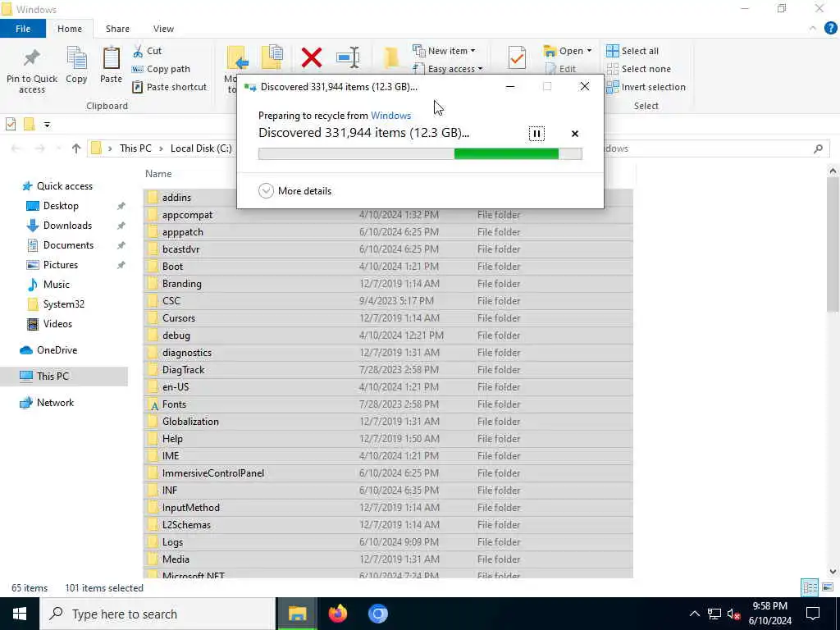
Task: Select the ImmersiveControlPanel folder
Action: coord(388,473)
